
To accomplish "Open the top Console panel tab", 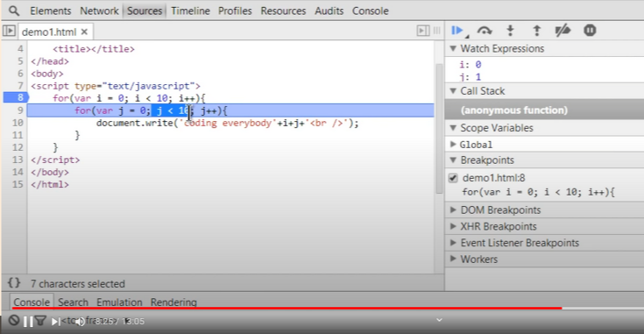I will tap(370, 11).
